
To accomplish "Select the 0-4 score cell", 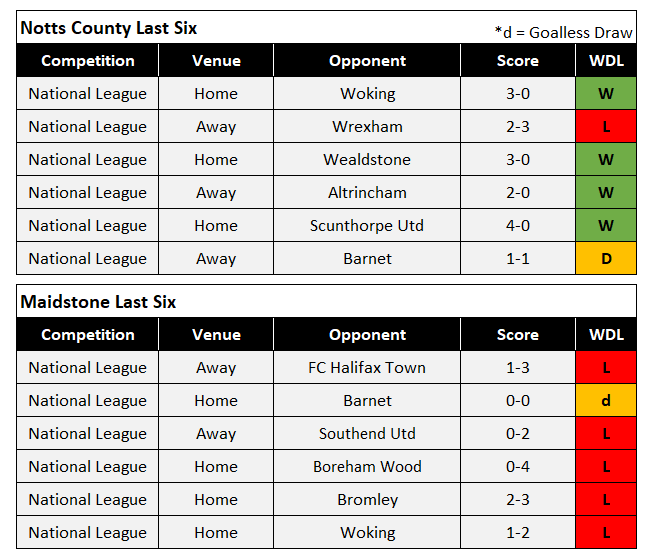I will pos(517,467).
